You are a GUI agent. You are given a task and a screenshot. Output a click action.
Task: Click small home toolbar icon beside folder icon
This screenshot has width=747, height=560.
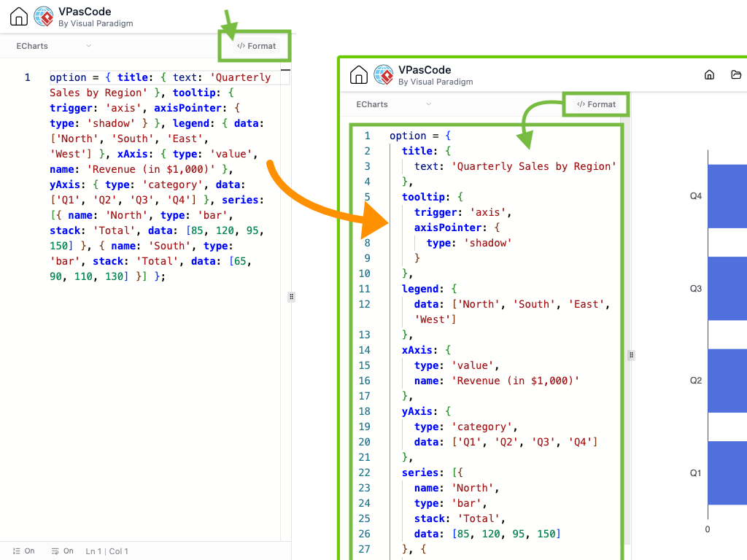[709, 75]
